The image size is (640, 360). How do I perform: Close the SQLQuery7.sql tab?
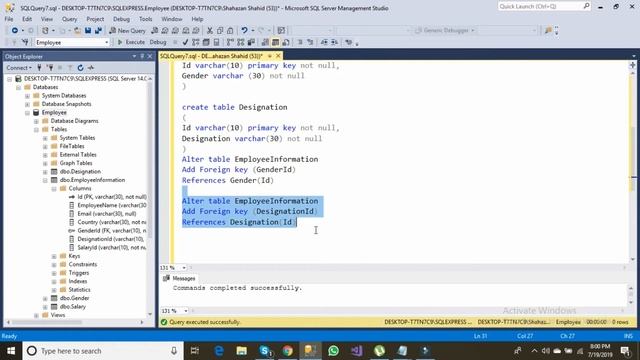pos(278,56)
